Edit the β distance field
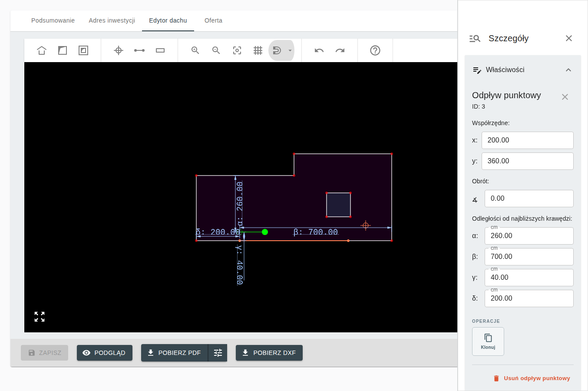The image size is (588, 391). [529, 257]
